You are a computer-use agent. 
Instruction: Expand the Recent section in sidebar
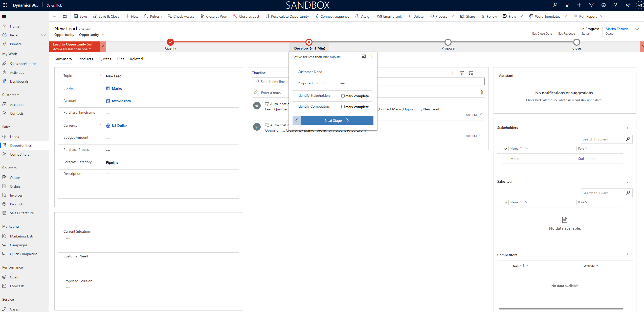coord(43,35)
